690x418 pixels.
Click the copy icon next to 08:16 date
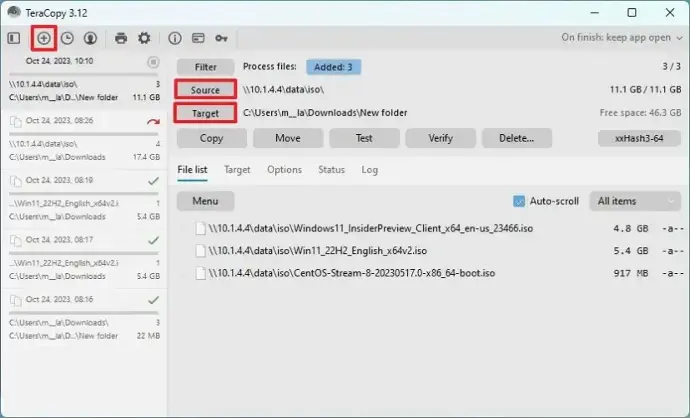pyautogui.click(x=15, y=300)
